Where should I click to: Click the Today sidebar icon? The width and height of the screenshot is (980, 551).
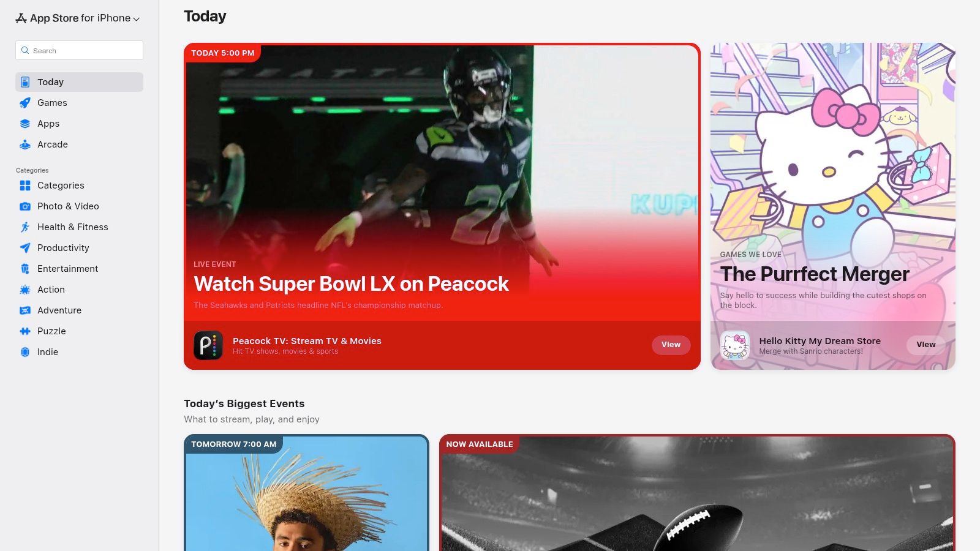(25, 82)
